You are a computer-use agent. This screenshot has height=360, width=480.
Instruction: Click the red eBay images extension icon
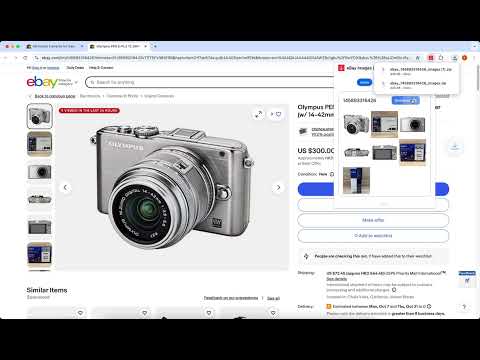pos(431,58)
